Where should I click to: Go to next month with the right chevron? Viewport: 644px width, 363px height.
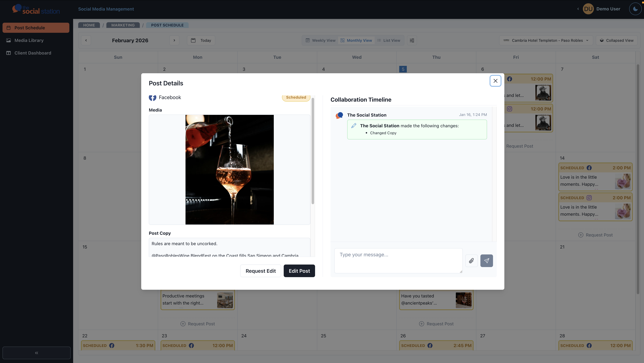pyautogui.click(x=174, y=40)
